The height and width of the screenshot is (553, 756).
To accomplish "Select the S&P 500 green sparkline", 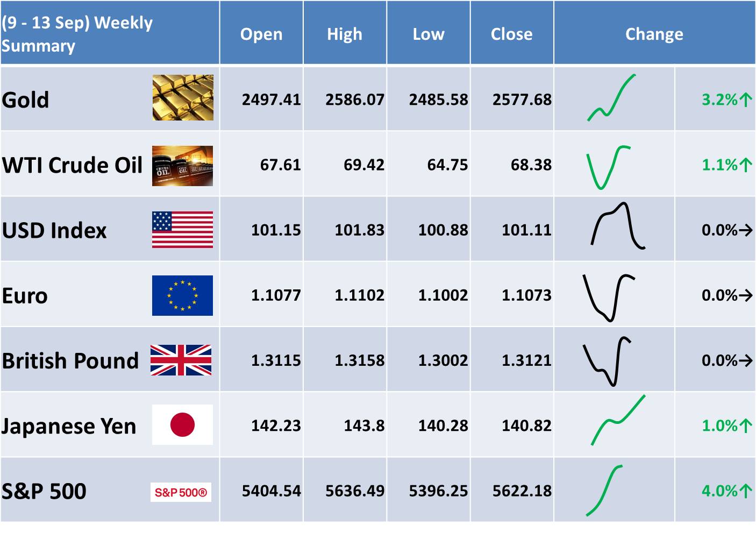I will coord(604,491).
